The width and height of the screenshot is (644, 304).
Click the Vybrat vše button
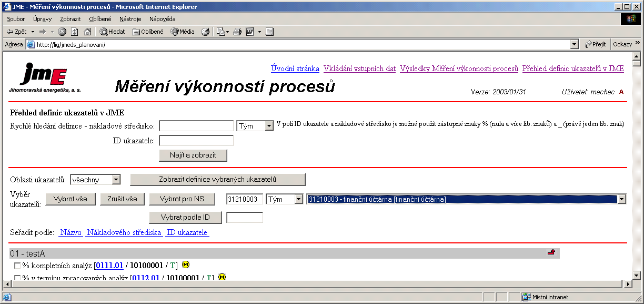(71, 199)
